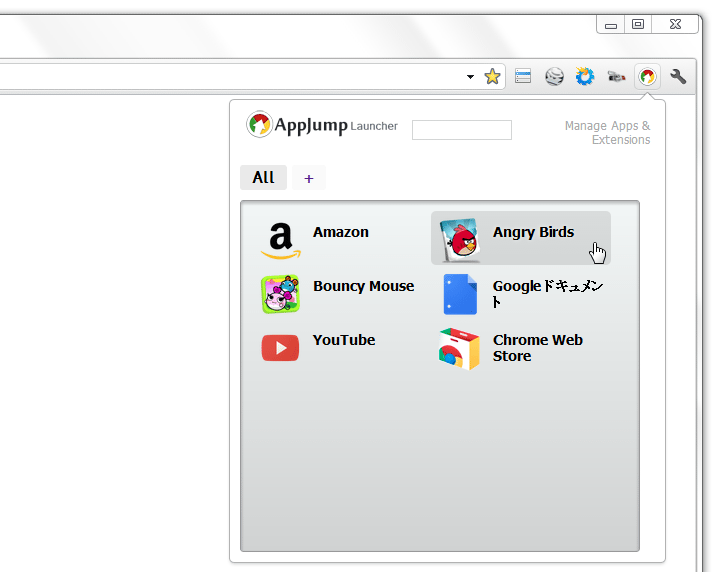The image size is (720, 572).
Task: Open Google Documents blue file icon
Action: tap(460, 294)
